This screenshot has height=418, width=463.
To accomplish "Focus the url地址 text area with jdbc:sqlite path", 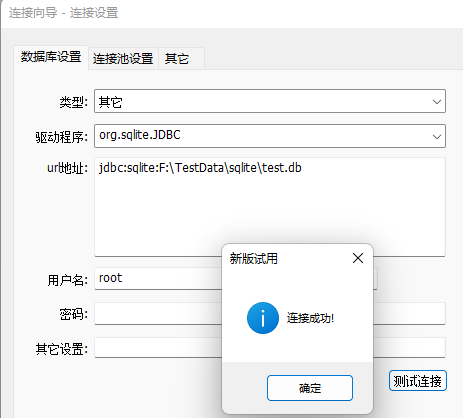I will coord(270,207).
